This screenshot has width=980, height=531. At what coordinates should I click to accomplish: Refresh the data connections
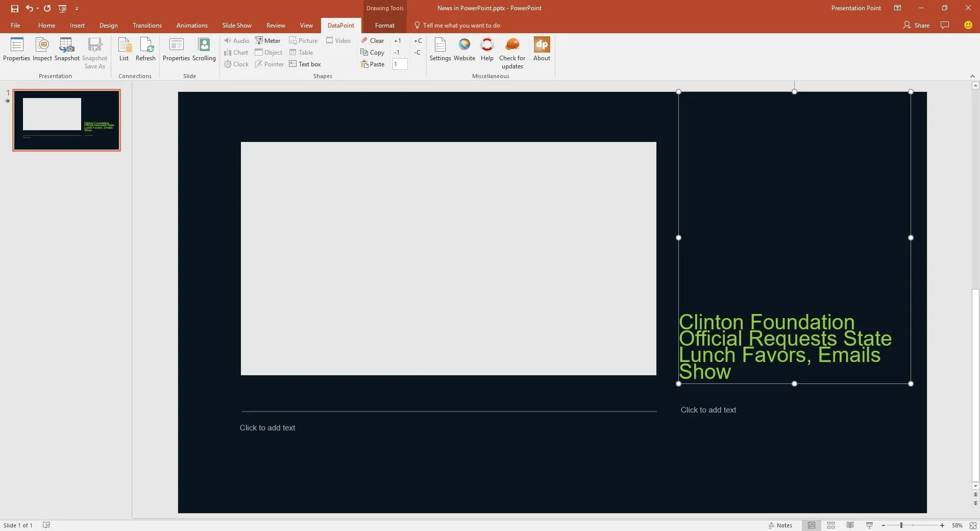point(145,50)
